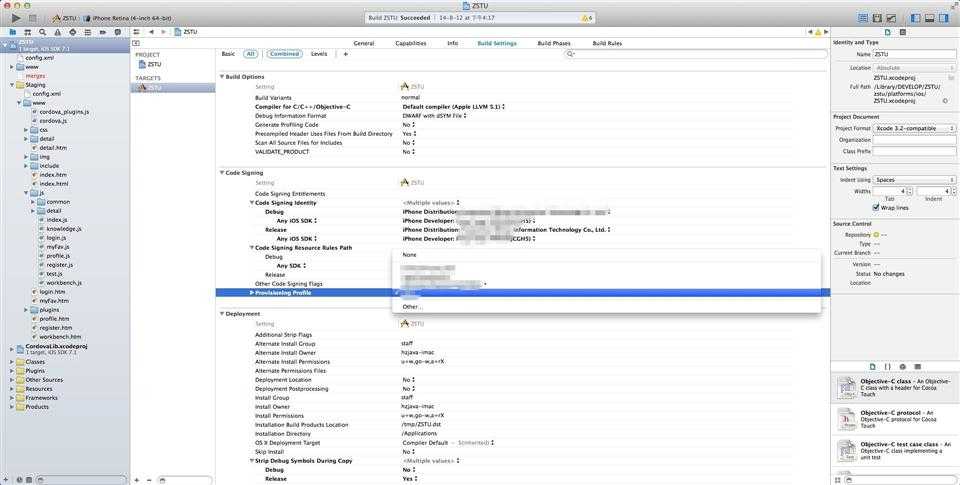Image resolution: width=960 pixels, height=485 pixels.
Task: Open the Capabilities tab
Action: coord(411,43)
